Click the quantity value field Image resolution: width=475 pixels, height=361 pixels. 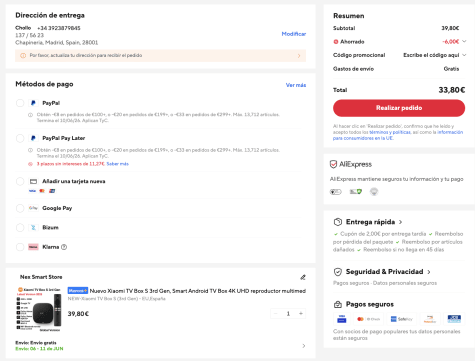tap(288, 313)
